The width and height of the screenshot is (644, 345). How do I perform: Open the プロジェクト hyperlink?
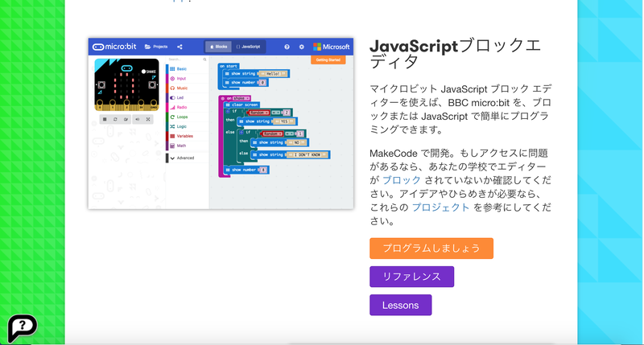440,207
